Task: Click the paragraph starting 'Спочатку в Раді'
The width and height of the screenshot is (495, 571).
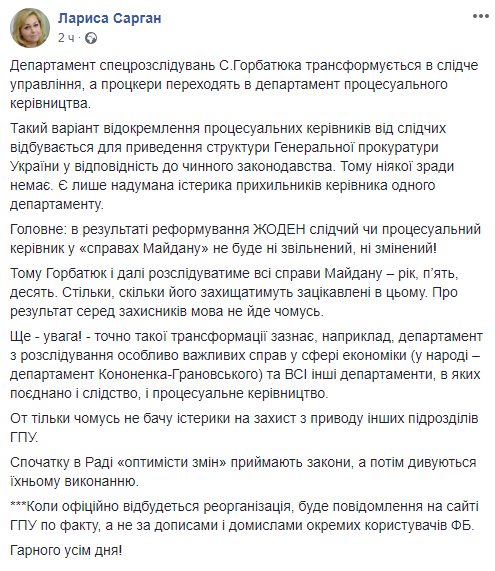Action: (243, 472)
